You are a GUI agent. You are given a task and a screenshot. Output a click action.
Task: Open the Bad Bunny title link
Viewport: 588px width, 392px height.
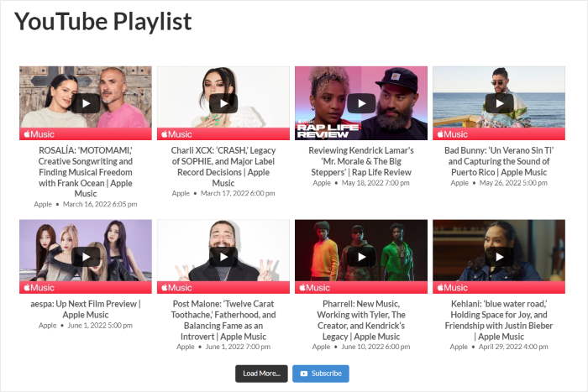point(499,161)
